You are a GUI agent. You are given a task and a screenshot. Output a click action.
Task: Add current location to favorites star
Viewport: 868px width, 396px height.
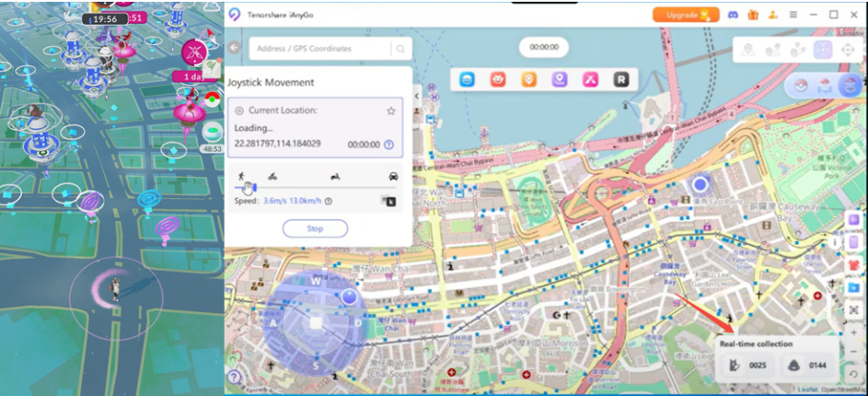tap(391, 111)
